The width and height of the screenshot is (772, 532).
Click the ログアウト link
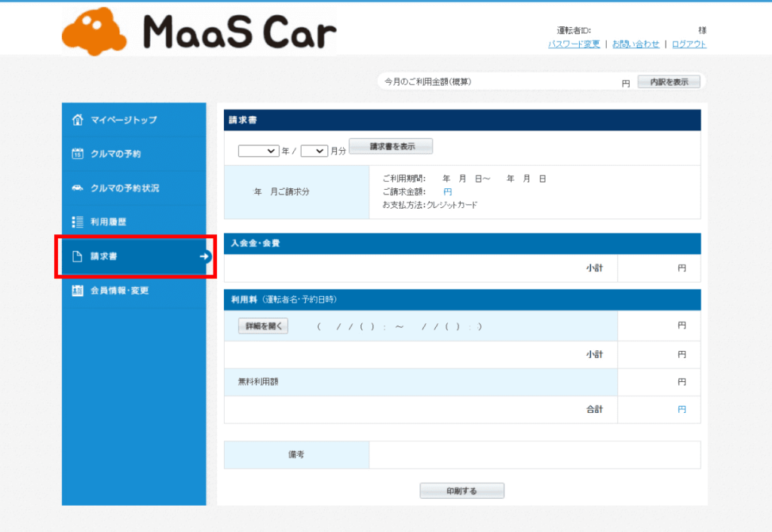pos(689,44)
